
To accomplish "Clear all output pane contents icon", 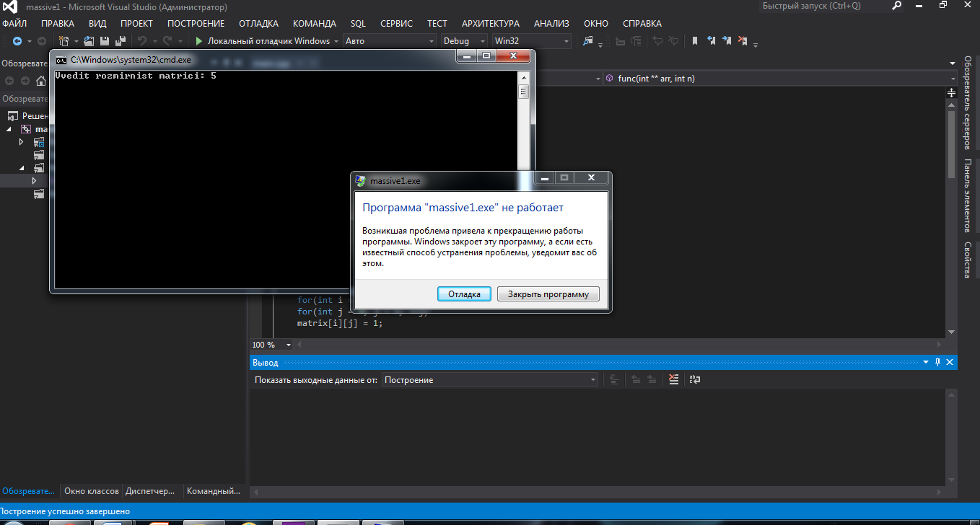I will (673, 379).
